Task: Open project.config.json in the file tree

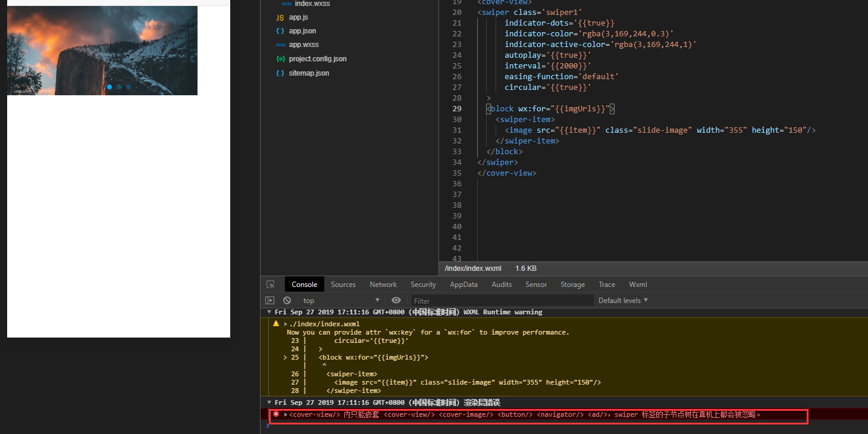Action: 317,59
